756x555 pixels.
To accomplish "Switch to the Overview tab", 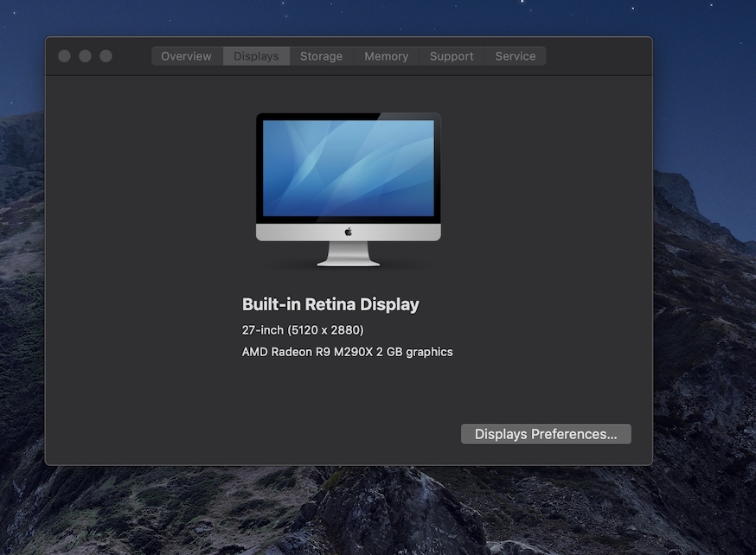I will coord(187,56).
